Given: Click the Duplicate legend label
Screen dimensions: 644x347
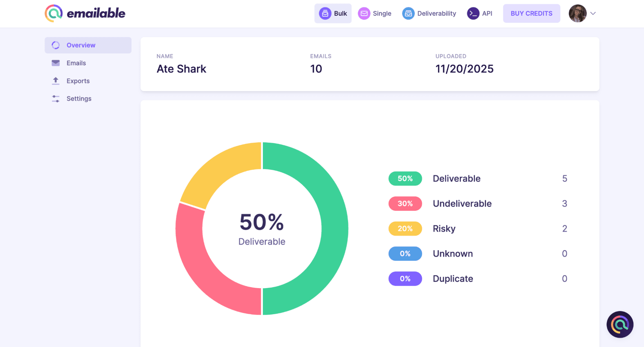Looking at the screenshot, I should tap(453, 279).
